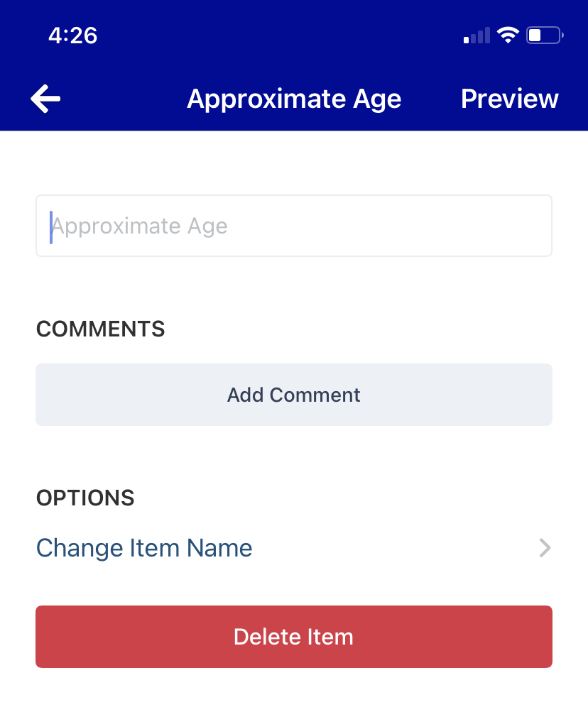Tap the COMMENTS section header
Screen dimensions: 588x707
pos(100,329)
